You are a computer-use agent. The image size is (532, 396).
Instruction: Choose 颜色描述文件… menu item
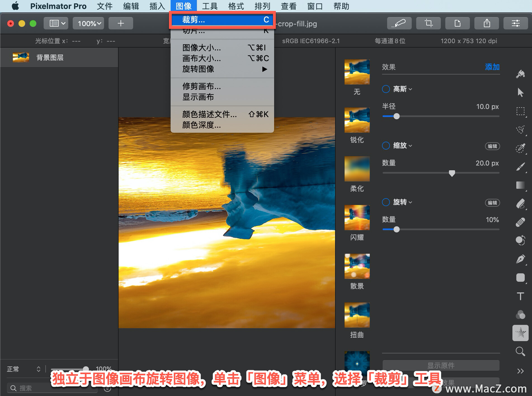(x=222, y=114)
